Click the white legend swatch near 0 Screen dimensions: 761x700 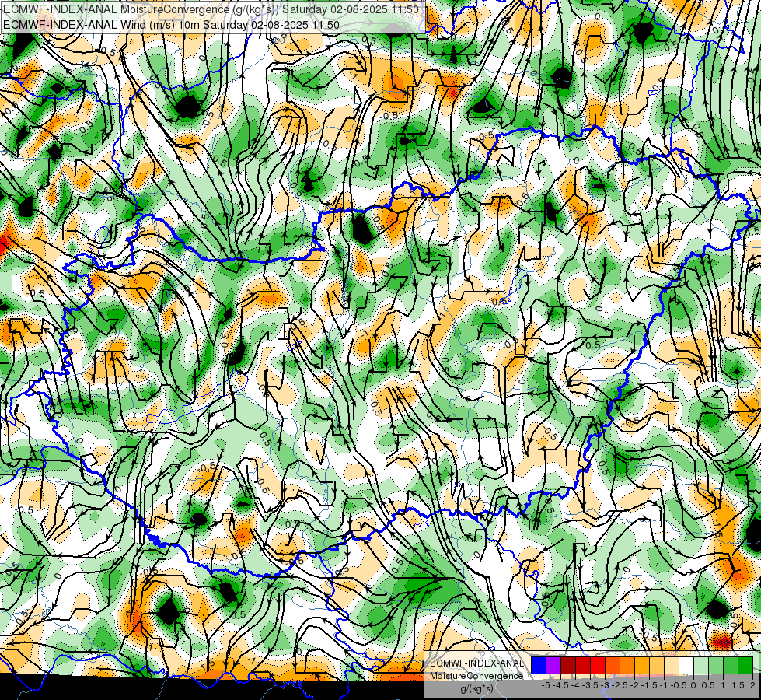(x=686, y=665)
